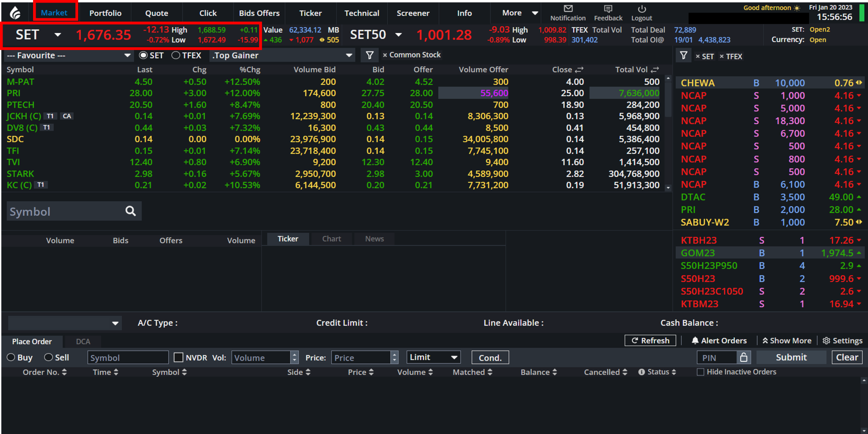Image resolution: width=868 pixels, height=434 pixels.
Task: Select the TFEX market radio button
Action: pyautogui.click(x=176, y=55)
